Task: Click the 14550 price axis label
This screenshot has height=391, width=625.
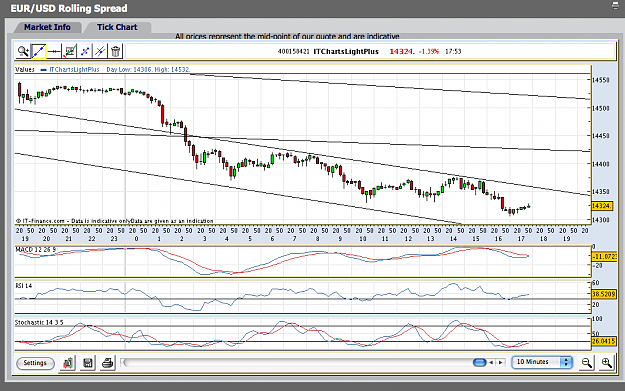Action: tap(601, 80)
